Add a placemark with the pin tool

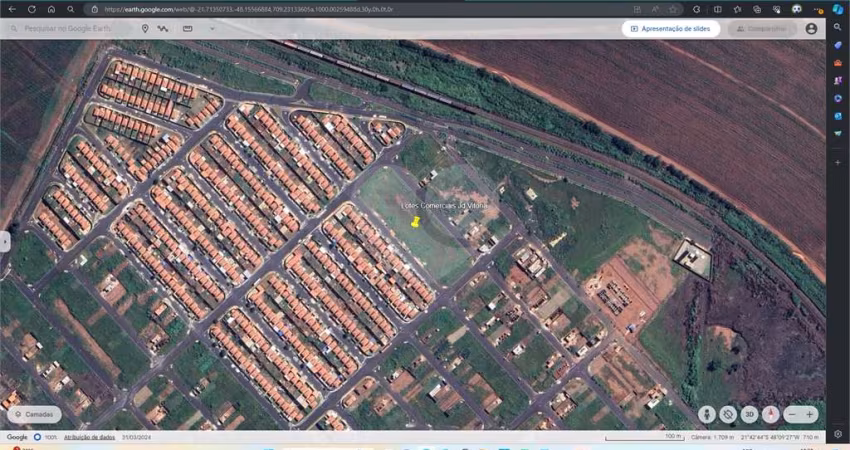coord(145,28)
